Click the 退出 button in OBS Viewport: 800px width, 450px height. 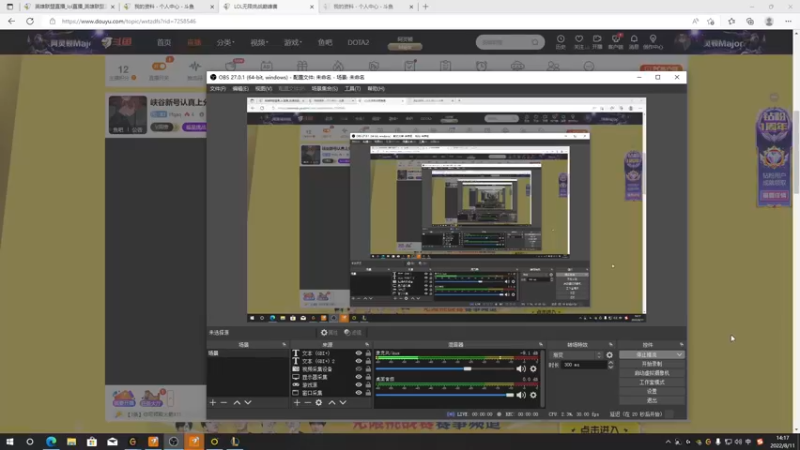[652, 401]
